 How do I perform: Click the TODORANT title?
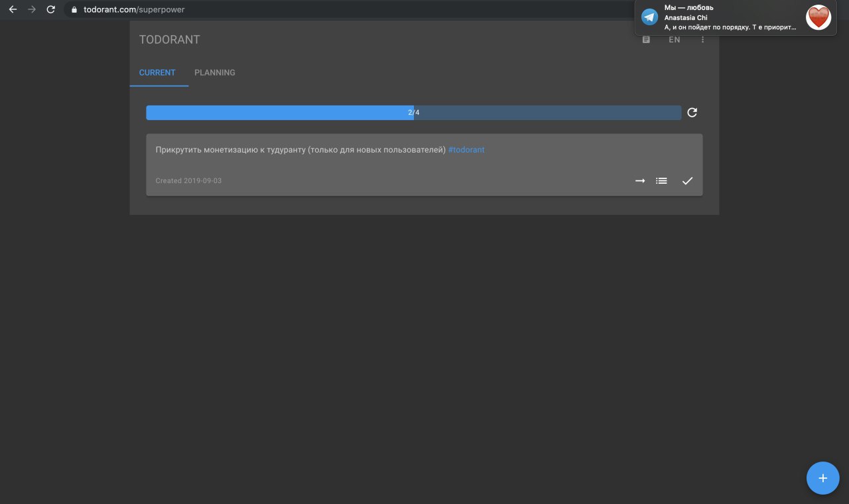pos(169,40)
